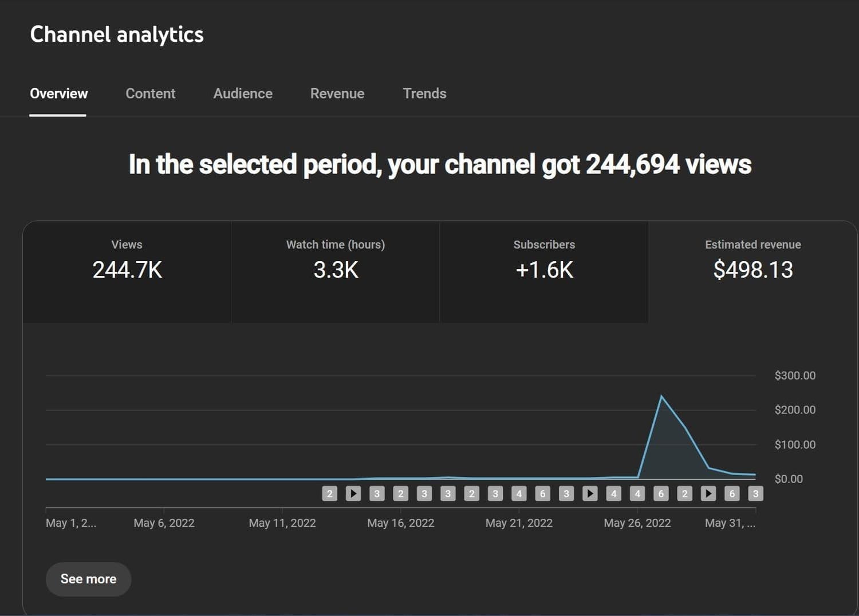Open the leftmost play-icon video marker

point(353,493)
